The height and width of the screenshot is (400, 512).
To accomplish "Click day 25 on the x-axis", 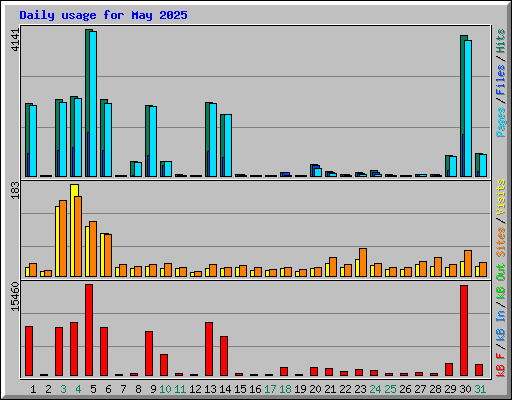I will point(390,389).
